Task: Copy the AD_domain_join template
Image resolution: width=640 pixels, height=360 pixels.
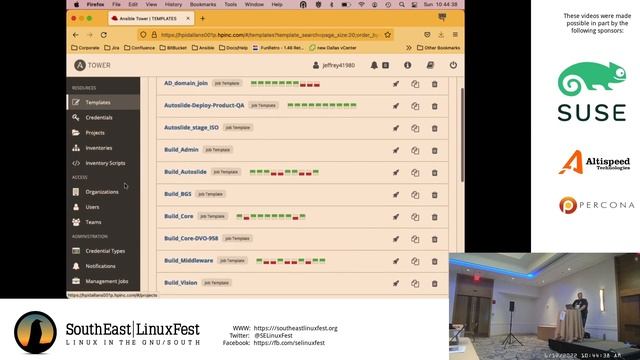Action: pos(415,84)
